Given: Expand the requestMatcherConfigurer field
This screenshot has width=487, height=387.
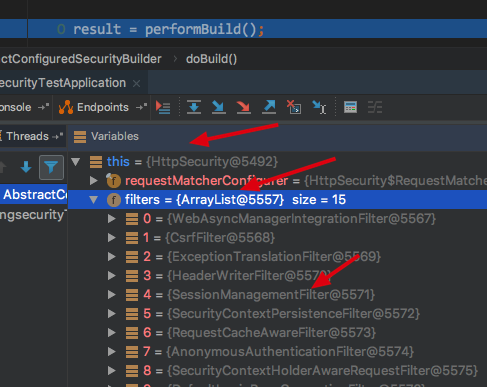Looking at the screenshot, I should pyautogui.click(x=94, y=181).
